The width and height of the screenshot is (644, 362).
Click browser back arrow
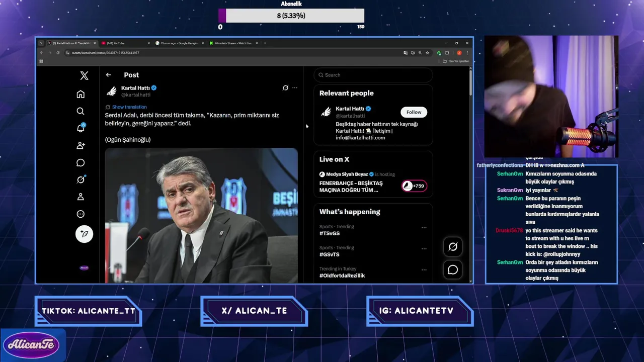(42, 53)
